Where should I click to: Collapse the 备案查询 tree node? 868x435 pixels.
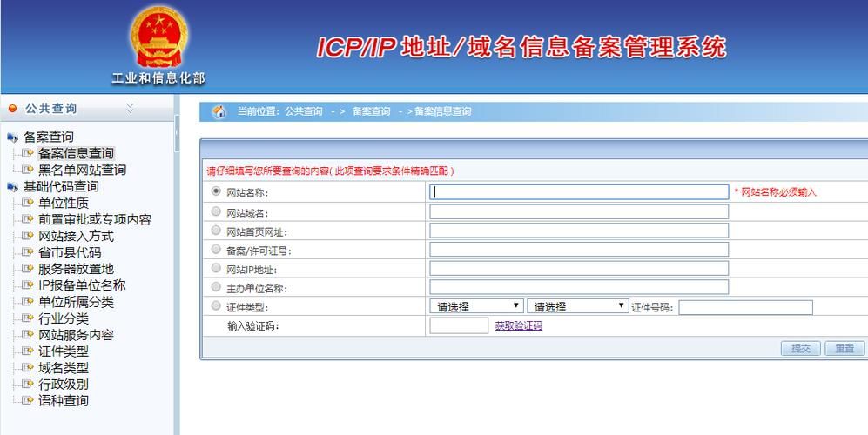(12, 137)
